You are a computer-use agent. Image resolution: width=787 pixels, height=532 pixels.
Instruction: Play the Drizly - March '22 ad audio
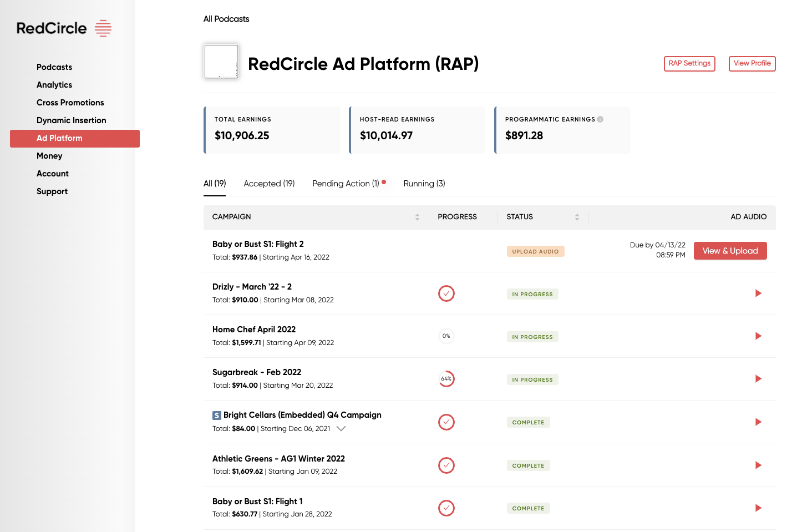pyautogui.click(x=758, y=293)
